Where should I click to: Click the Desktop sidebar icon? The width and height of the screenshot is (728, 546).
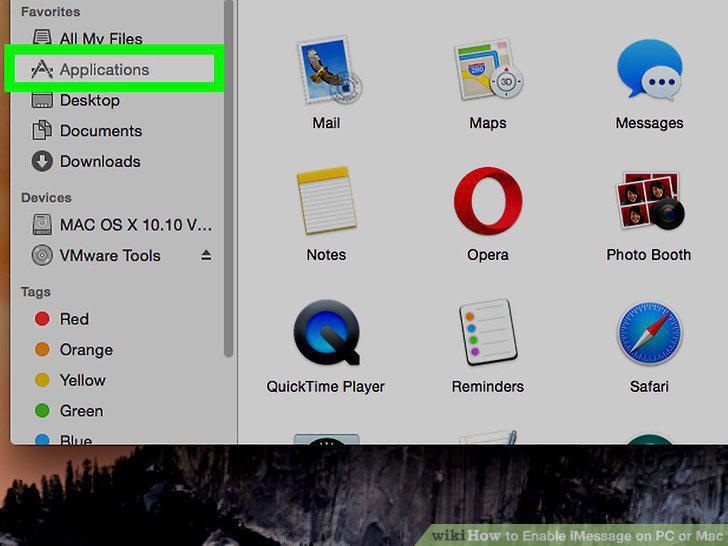tap(42, 100)
